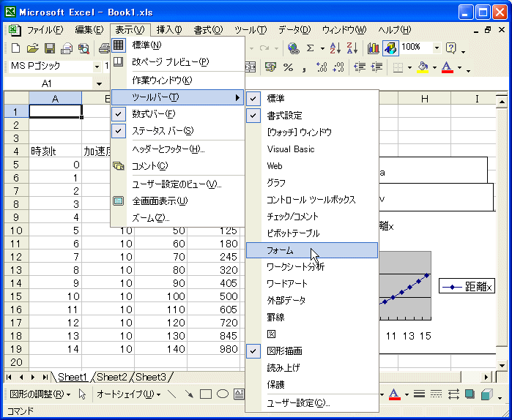512x420 pixels.
Task: Open the ファイル(F) menu
Action: click(45, 30)
